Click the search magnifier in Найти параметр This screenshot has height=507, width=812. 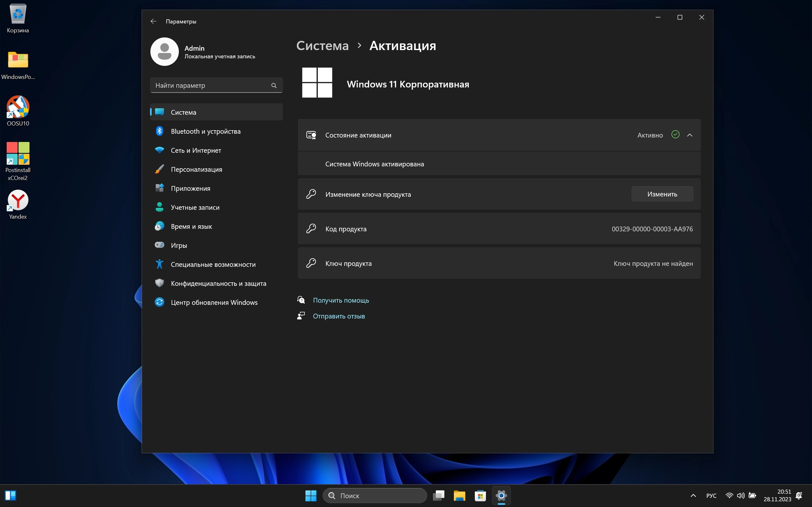tap(274, 86)
